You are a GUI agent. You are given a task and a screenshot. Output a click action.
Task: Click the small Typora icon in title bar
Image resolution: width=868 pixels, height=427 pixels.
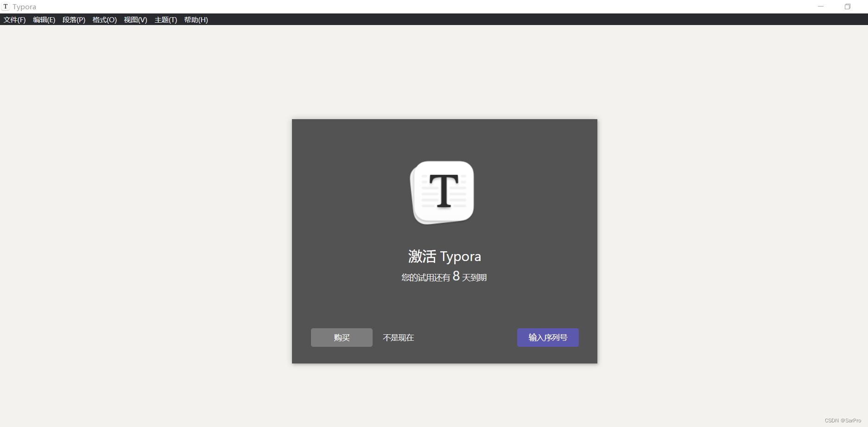coord(6,6)
